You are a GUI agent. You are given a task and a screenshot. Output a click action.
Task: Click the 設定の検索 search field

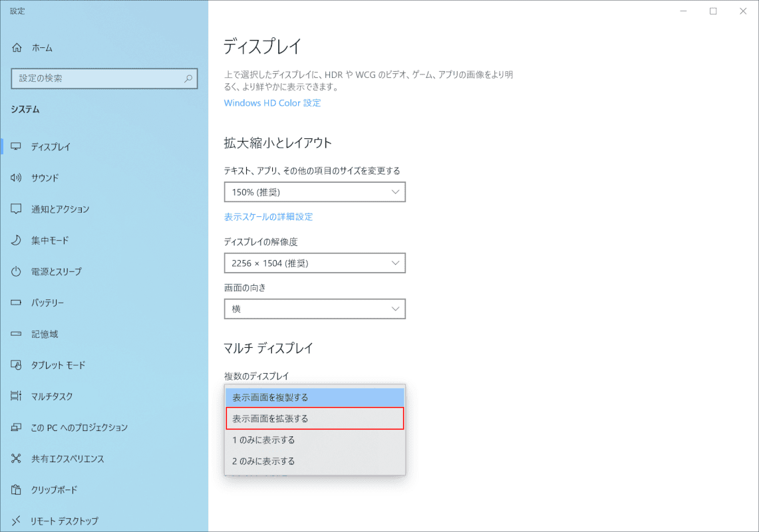pyautogui.click(x=104, y=78)
